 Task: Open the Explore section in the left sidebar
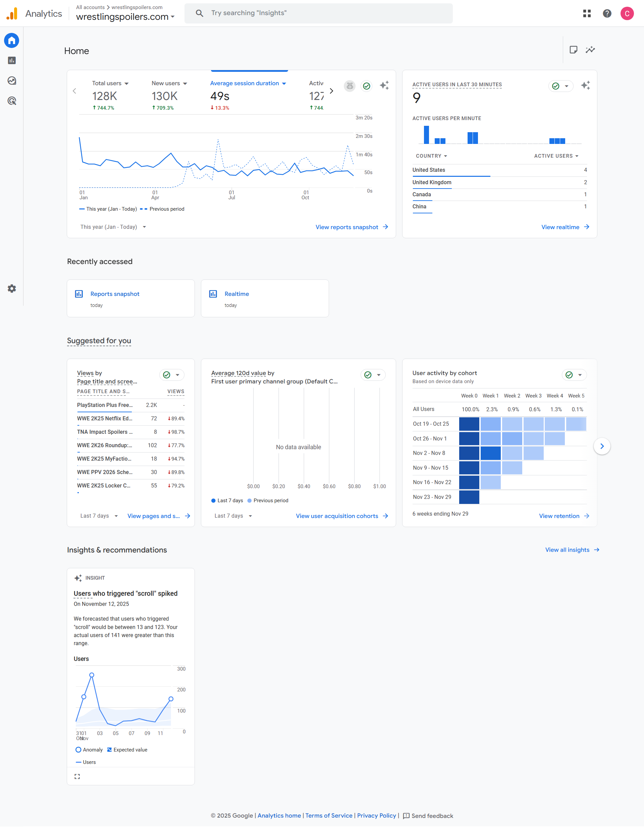pyautogui.click(x=11, y=81)
